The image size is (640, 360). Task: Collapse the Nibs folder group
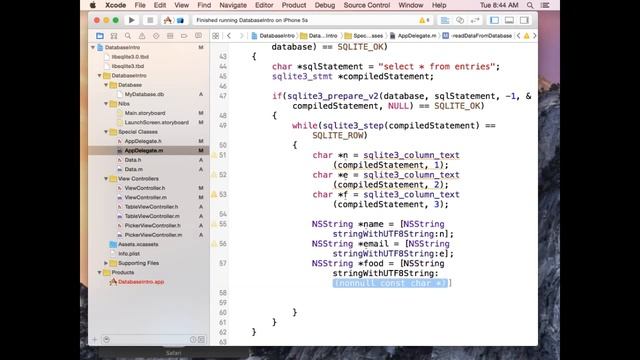[106, 104]
